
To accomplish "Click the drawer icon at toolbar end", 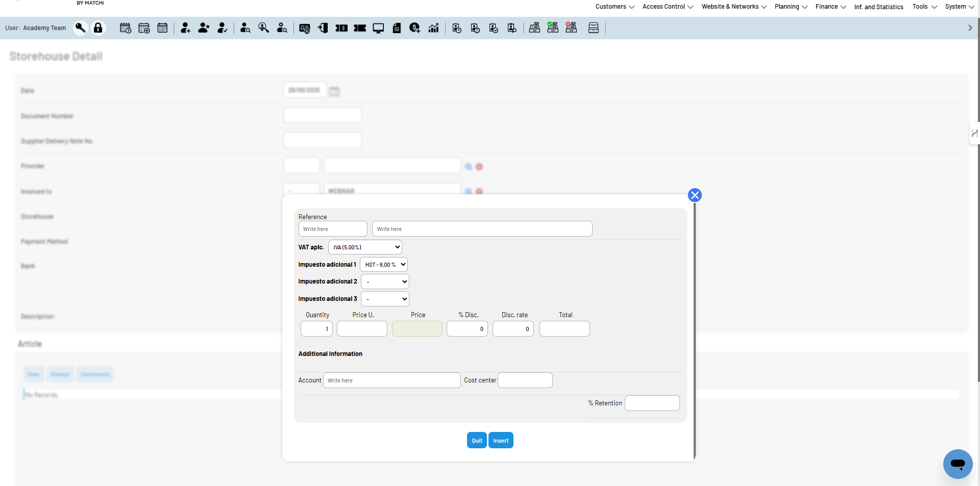I will [593, 28].
